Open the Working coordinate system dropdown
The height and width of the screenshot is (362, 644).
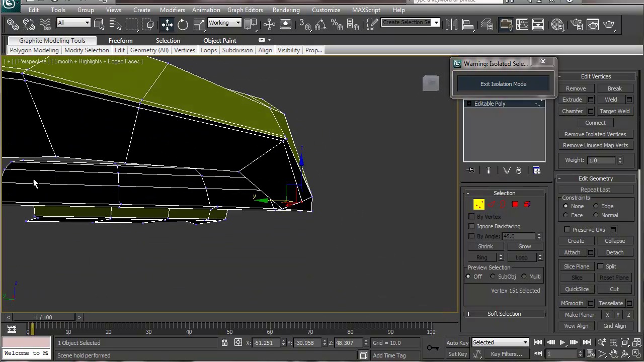[224, 23]
